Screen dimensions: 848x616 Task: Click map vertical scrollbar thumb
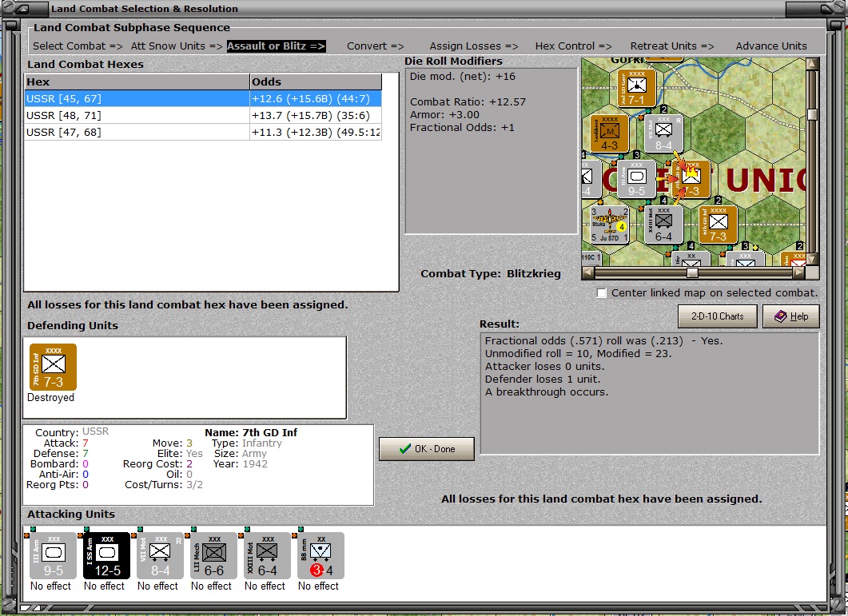[x=812, y=114]
